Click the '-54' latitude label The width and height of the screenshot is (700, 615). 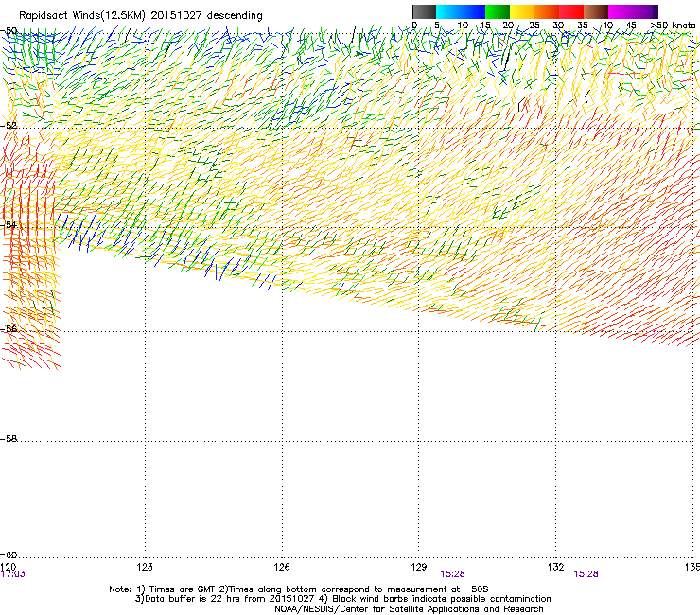9,224
